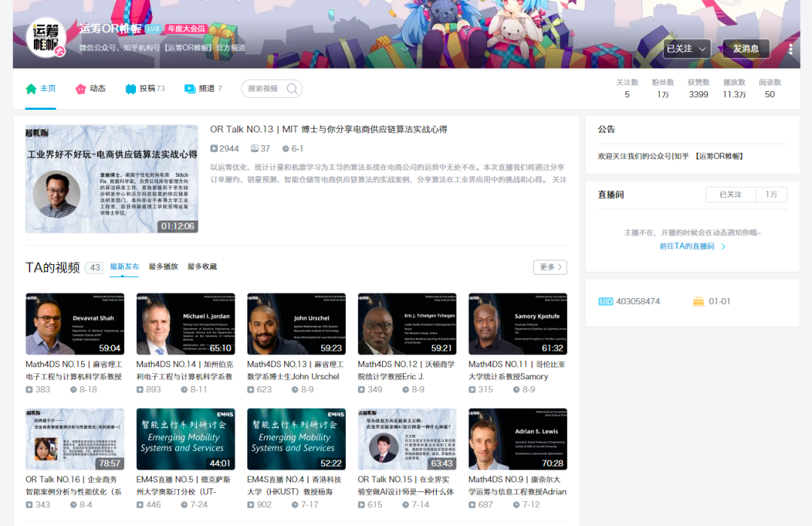Click the home icon beside 主页
The height and width of the screenshot is (526, 812).
31,89
